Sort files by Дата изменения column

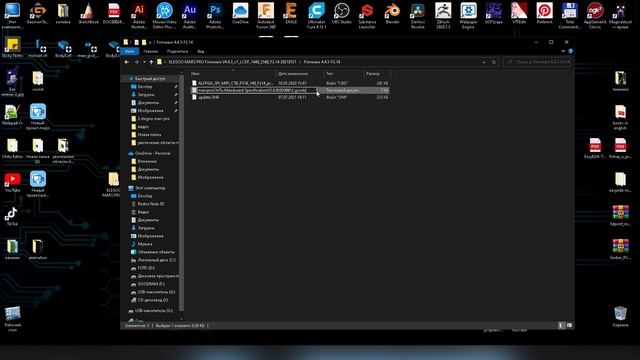(300, 73)
